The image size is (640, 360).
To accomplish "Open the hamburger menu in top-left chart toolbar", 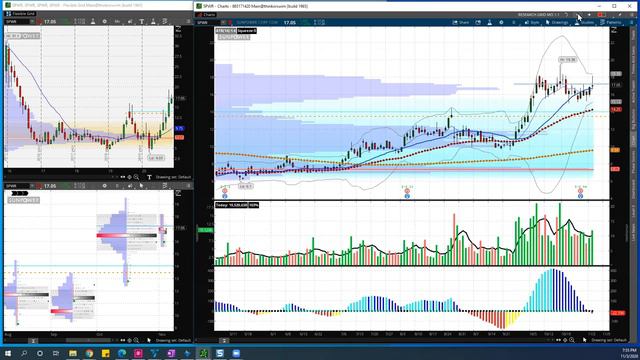I will click(188, 21).
